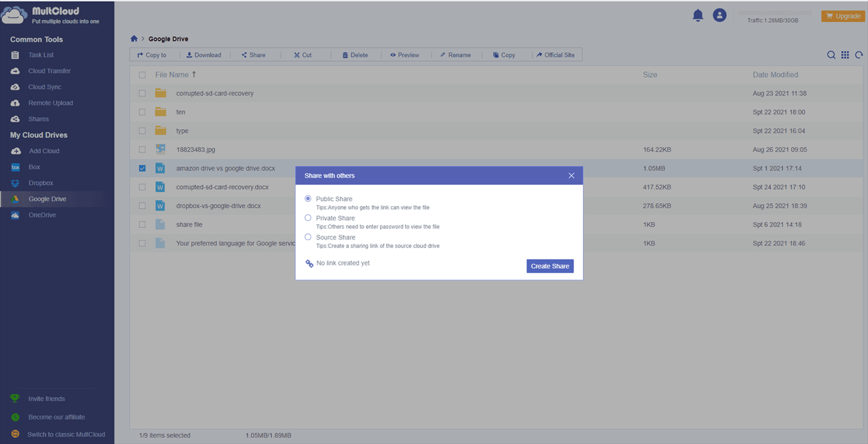Switch to grid view icon
The image size is (868, 444).
[x=845, y=55]
